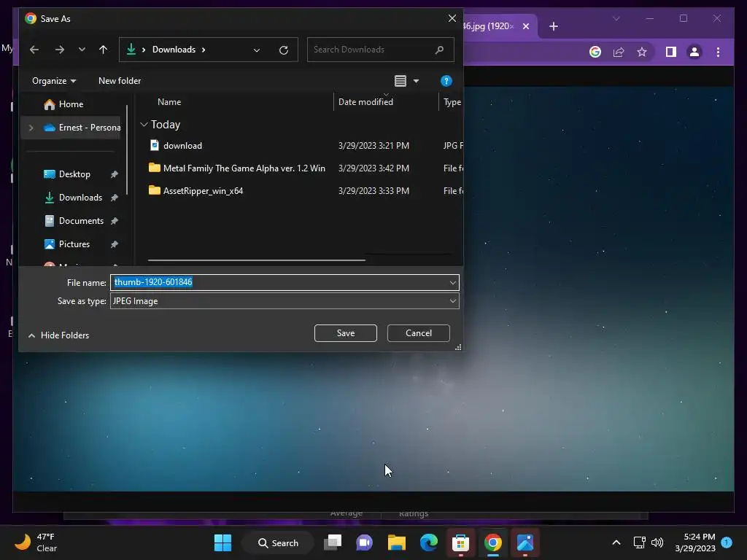Show hidden system tray icons

[616, 542]
